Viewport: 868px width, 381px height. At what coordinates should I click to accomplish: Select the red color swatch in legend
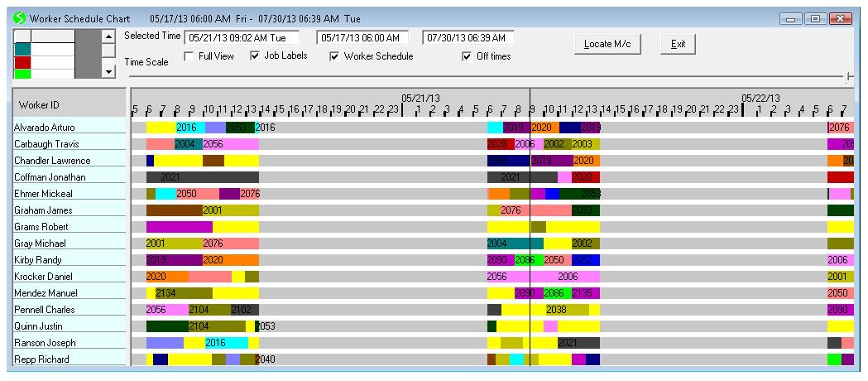(23, 62)
